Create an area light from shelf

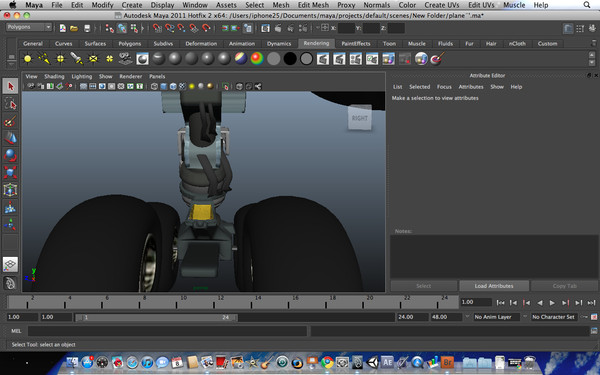coord(93,59)
